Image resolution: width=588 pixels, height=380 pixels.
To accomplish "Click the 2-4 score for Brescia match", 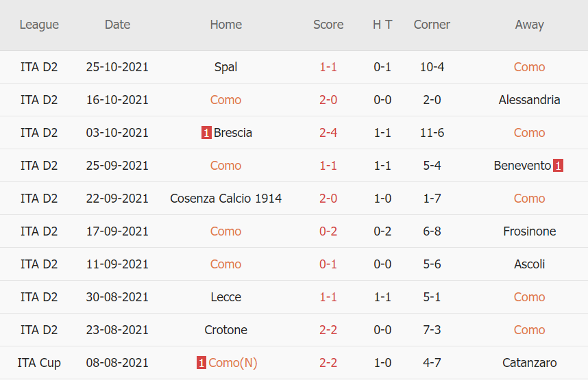I will (x=328, y=133).
